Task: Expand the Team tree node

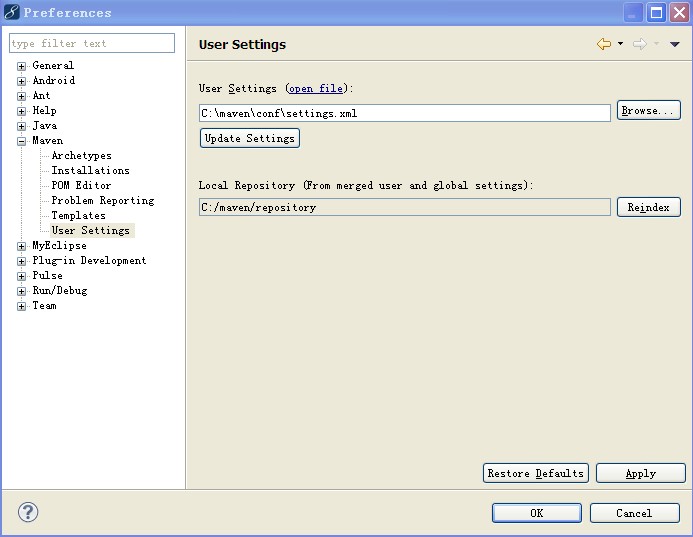Action: 21,306
